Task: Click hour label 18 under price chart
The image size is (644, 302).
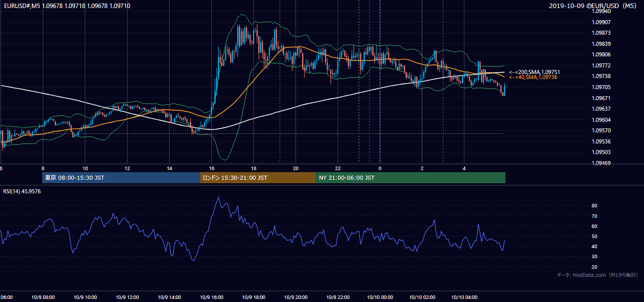Action: pos(253,169)
